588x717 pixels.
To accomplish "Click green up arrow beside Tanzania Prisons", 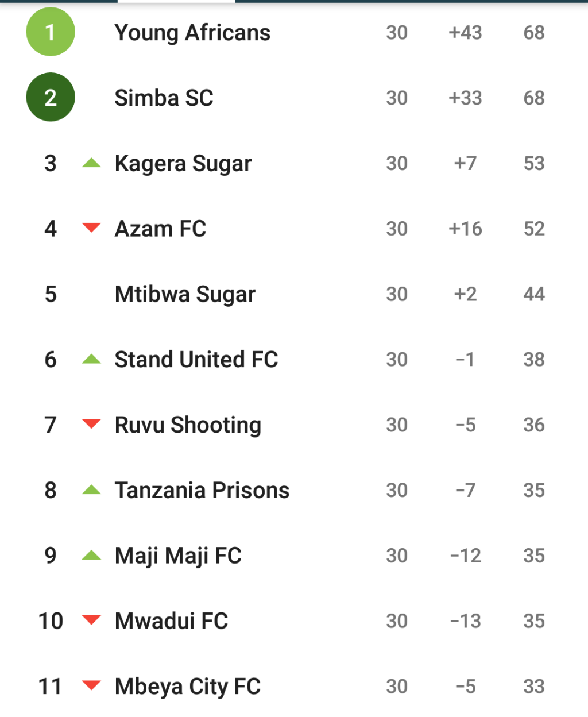I will point(91,490).
